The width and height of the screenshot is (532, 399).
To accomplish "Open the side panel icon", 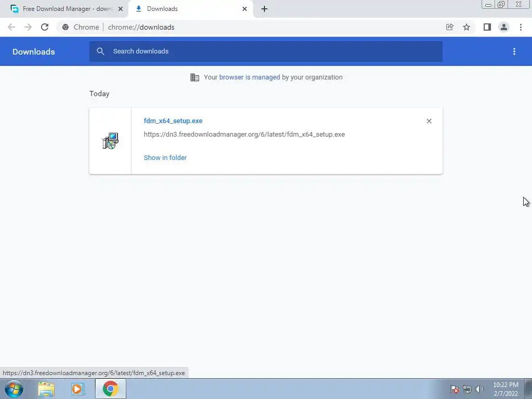I will (x=487, y=27).
